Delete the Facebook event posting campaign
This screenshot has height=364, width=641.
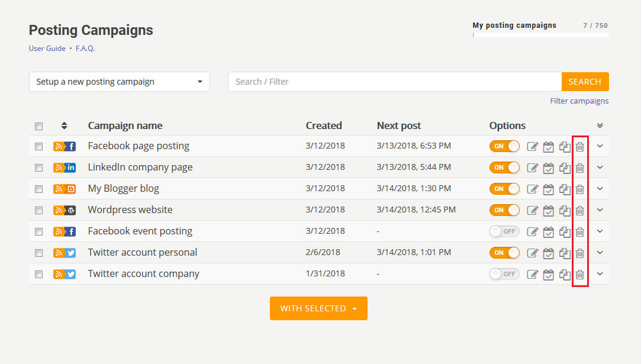point(579,231)
